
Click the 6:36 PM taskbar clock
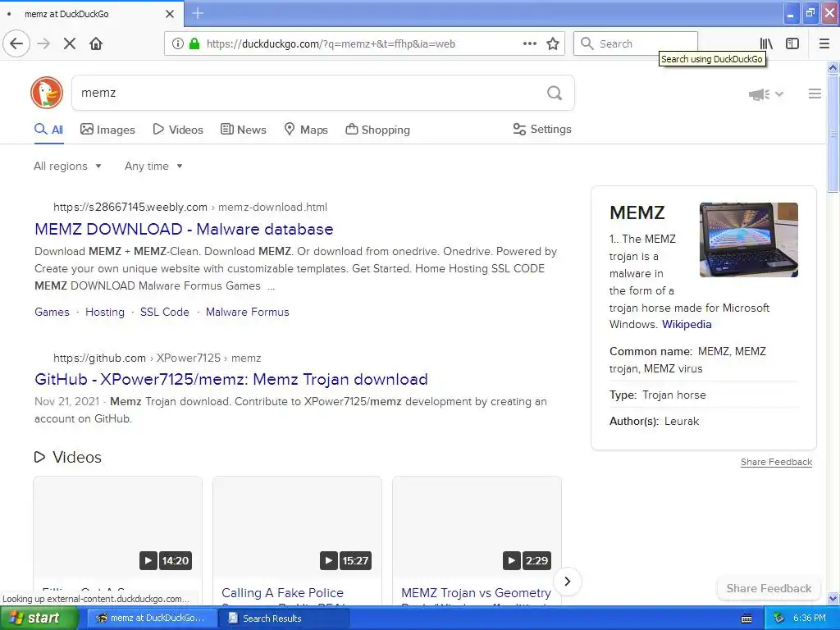click(810, 619)
